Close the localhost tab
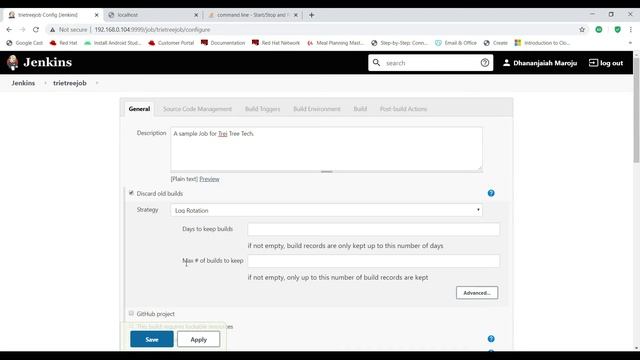Image resolution: width=640 pixels, height=360 pixels. point(196,15)
